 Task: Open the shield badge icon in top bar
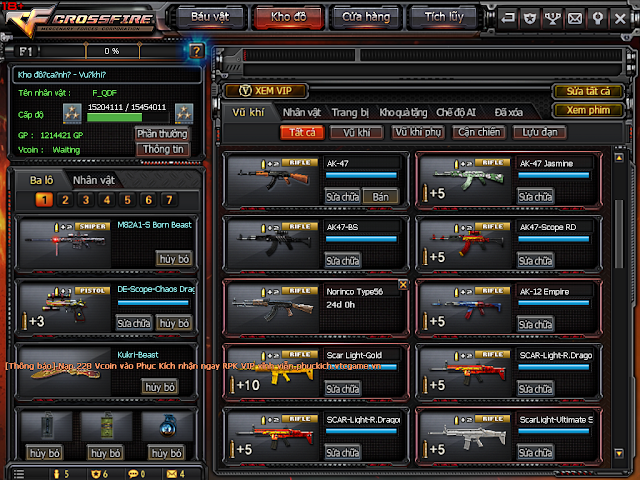click(530, 18)
